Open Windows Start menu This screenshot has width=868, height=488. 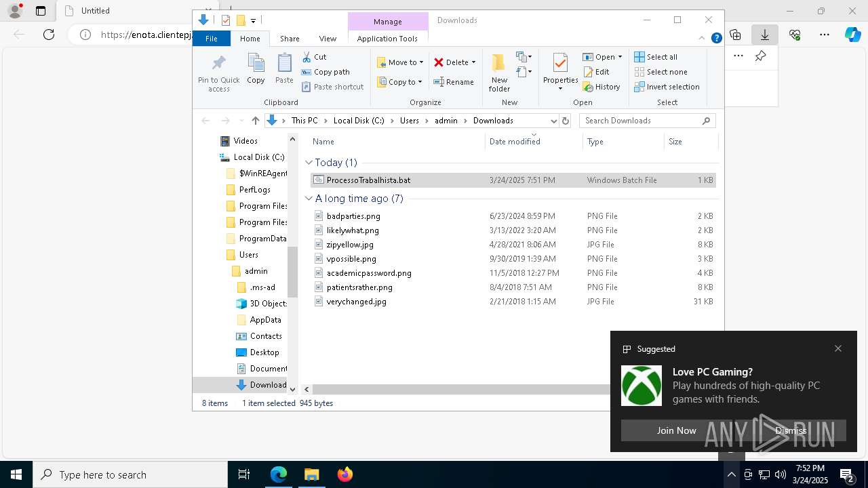coord(16,474)
